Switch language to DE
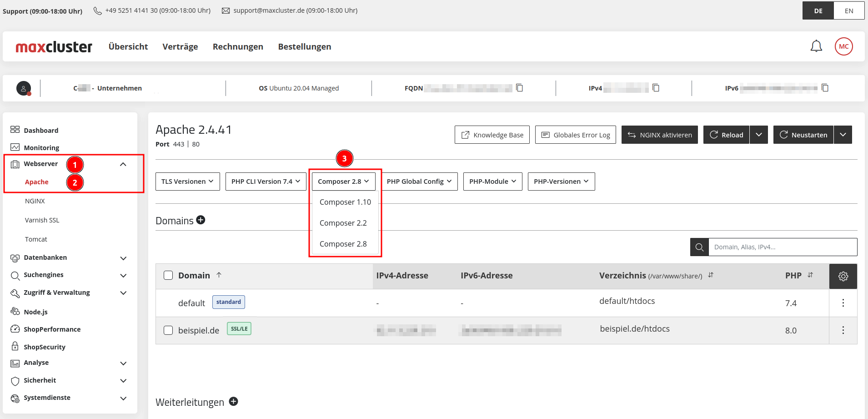The image size is (868, 419). pos(818,11)
